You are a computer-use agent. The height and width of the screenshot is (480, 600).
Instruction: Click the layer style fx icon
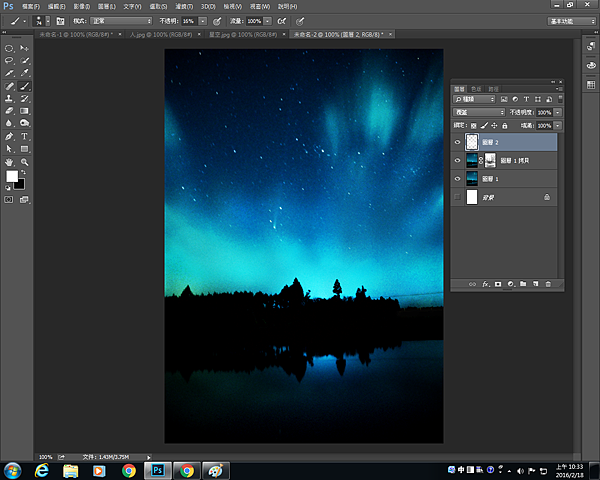[x=485, y=285]
